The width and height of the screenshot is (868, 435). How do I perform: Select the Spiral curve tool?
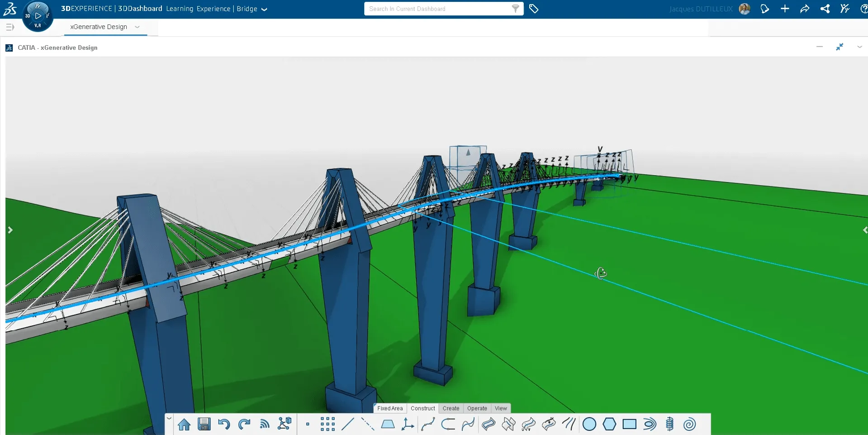pos(689,425)
